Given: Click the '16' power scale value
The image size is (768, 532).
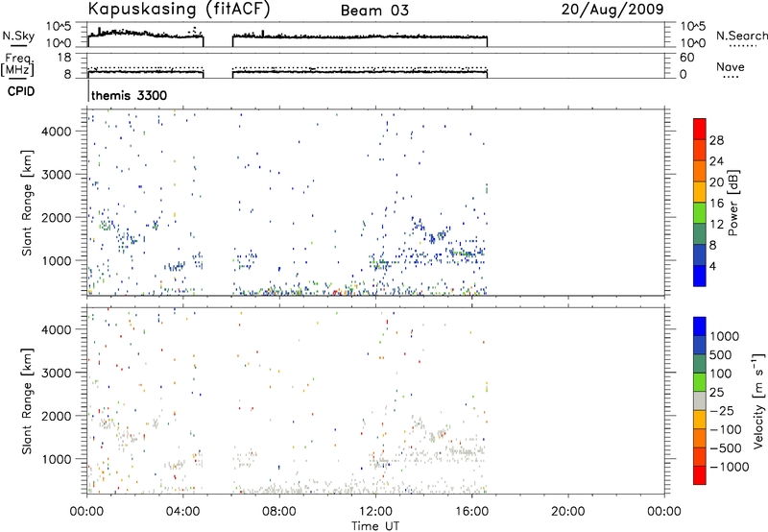Looking at the screenshot, I should click(716, 204).
